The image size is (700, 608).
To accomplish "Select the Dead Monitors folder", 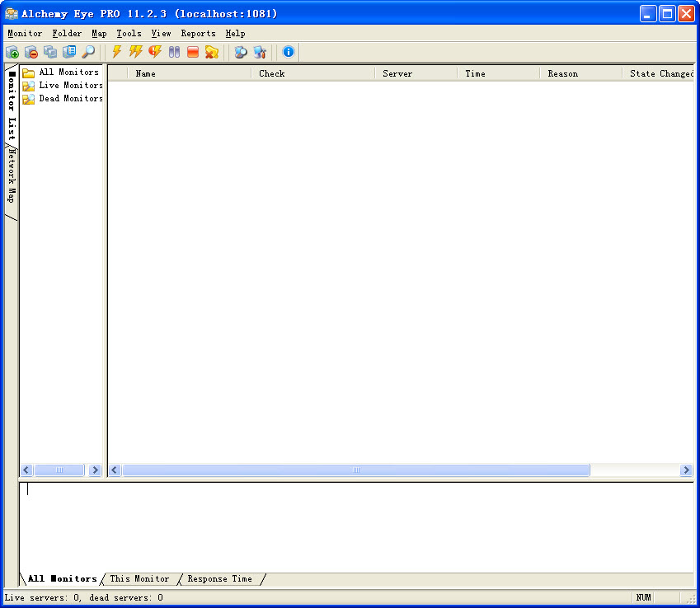I will (70, 99).
